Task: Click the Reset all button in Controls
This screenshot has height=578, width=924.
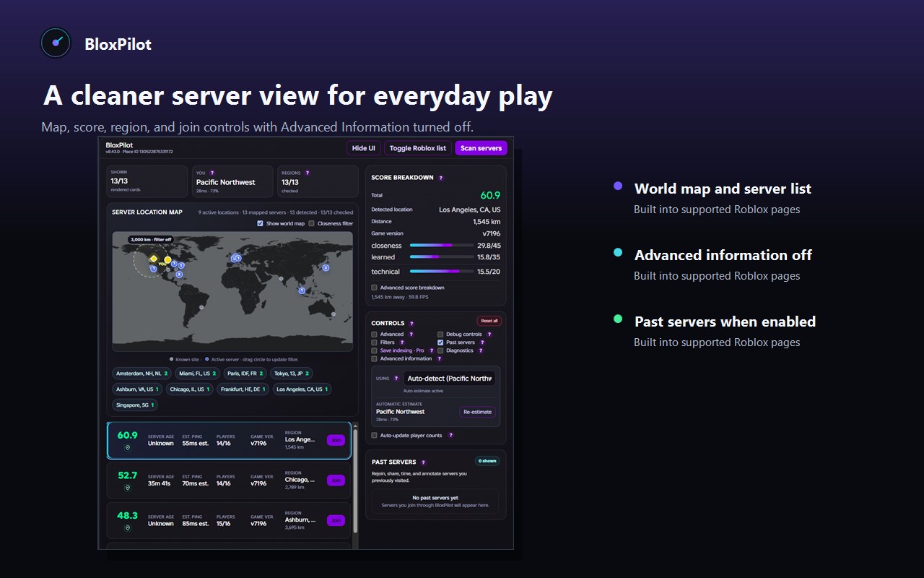Action: pyautogui.click(x=489, y=321)
